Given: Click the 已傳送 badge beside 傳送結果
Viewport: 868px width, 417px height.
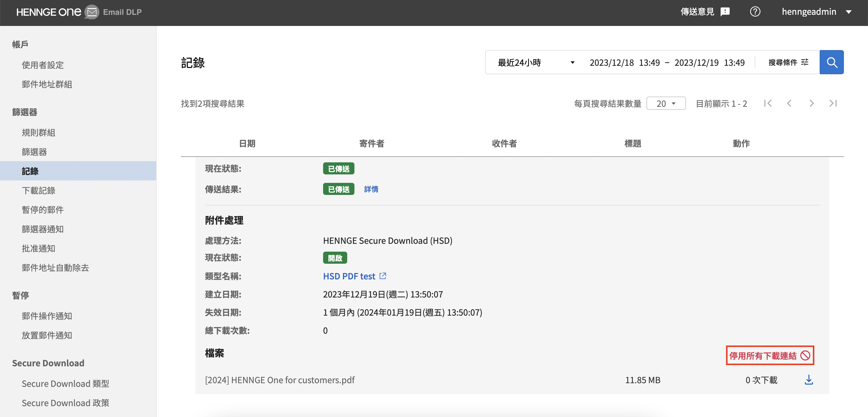Looking at the screenshot, I should [x=338, y=189].
